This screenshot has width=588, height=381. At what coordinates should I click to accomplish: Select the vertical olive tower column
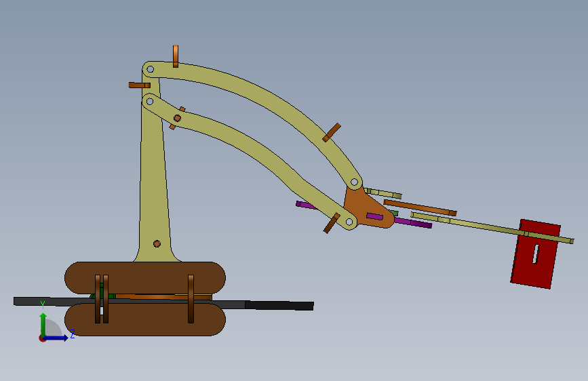[154, 180]
